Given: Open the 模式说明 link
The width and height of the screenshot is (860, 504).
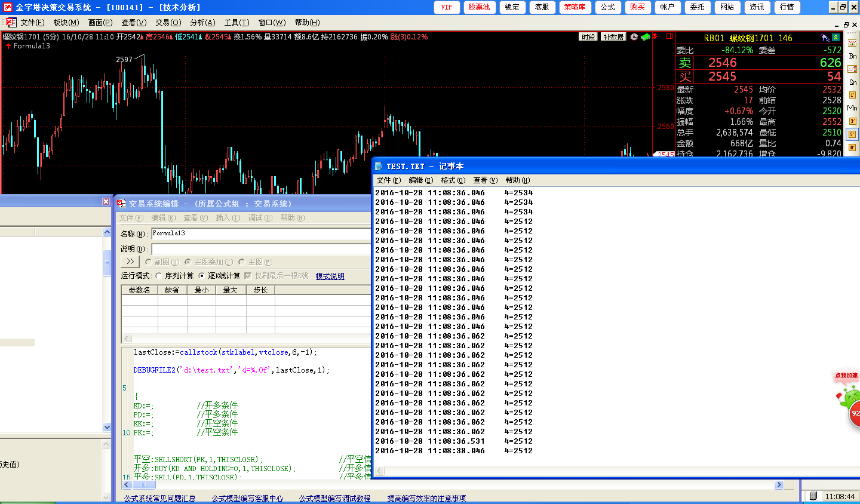Looking at the screenshot, I should point(330,276).
